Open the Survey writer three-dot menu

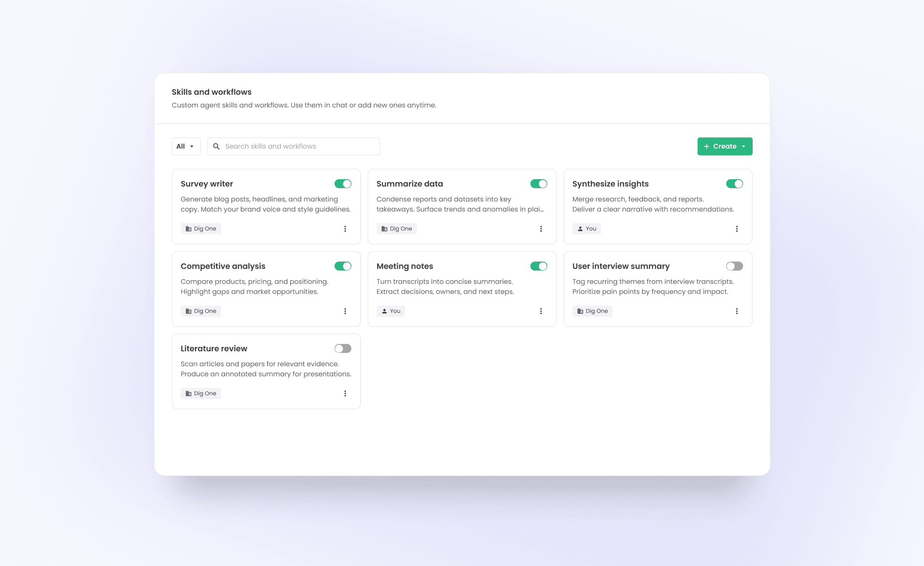coord(345,229)
